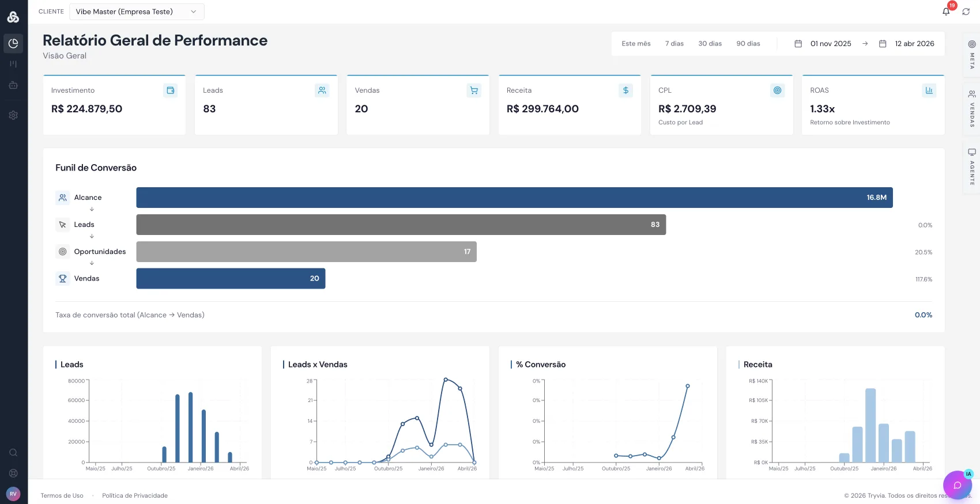Open the Política de Privacidade link
The height and width of the screenshot is (504, 980).
[x=135, y=495]
